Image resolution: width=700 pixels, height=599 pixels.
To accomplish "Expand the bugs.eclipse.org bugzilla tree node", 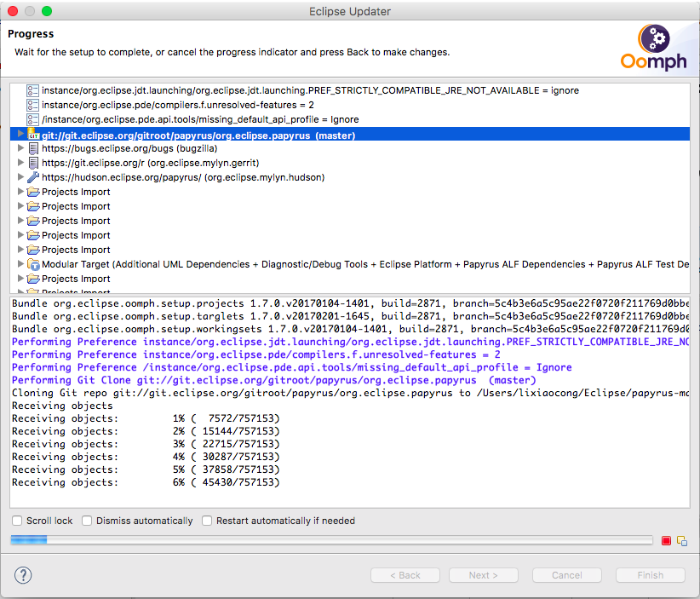I will (21, 148).
